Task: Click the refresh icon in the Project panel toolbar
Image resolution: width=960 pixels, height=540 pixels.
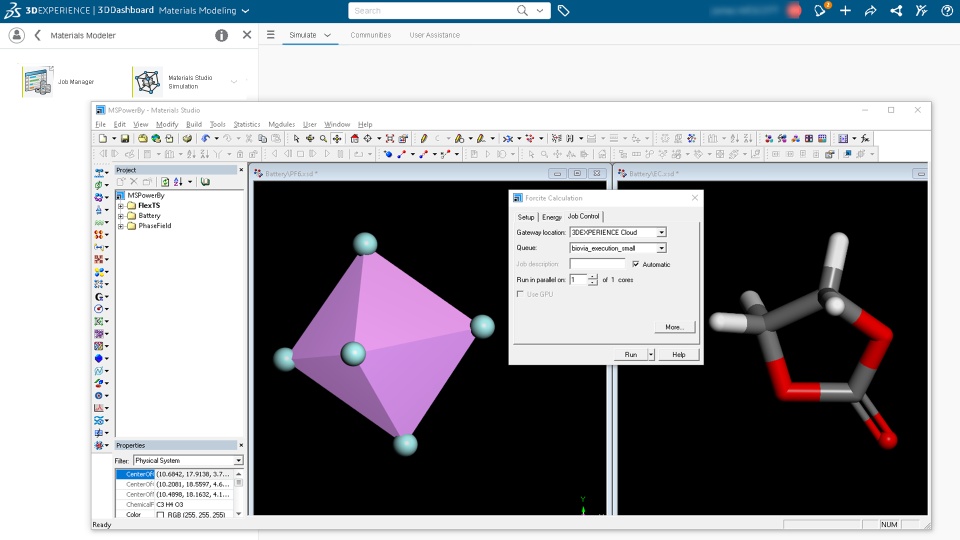Action: click(165, 182)
